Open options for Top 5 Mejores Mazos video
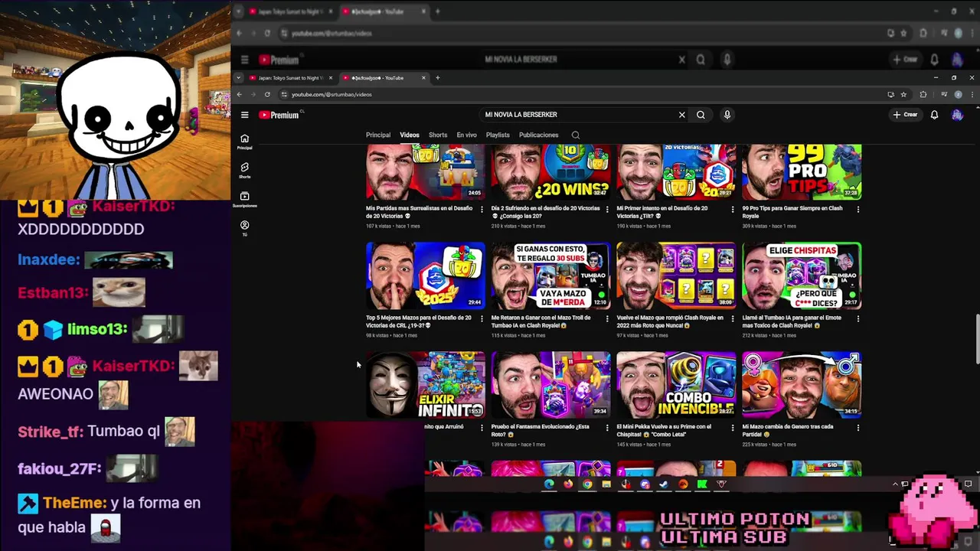980x551 pixels. tap(482, 318)
